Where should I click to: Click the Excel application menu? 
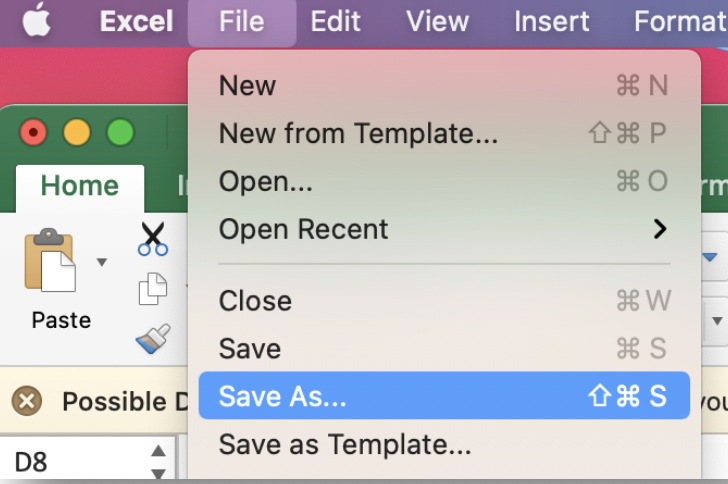click(134, 21)
